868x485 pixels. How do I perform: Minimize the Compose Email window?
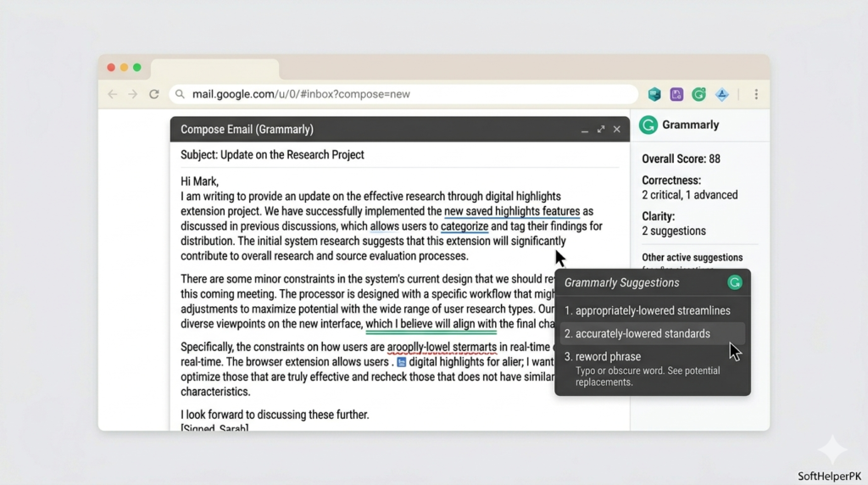pos(585,130)
